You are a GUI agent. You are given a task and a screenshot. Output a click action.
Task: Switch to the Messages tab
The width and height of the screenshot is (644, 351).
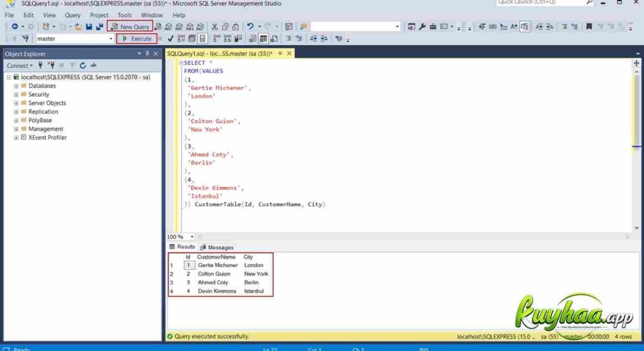[x=216, y=247]
